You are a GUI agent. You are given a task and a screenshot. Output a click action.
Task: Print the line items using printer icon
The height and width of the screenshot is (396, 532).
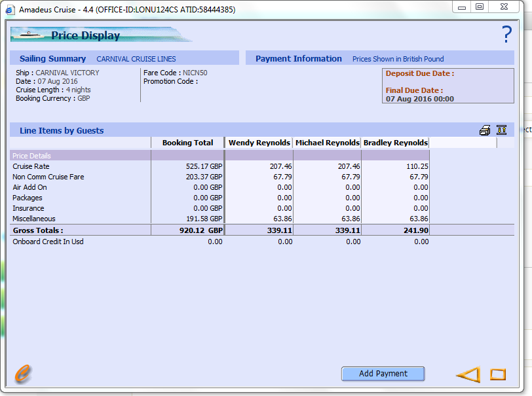click(485, 130)
